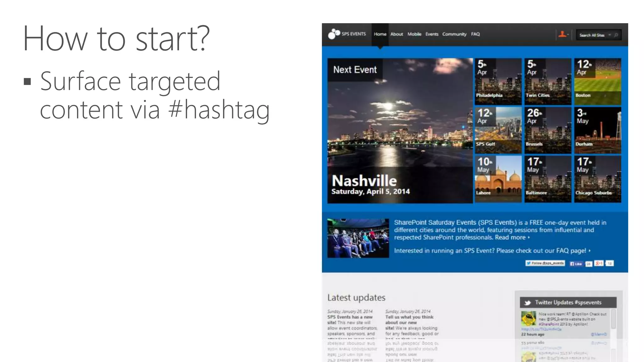Click the search magnifier icon
Viewport: 644px width, 362px height.
point(616,35)
